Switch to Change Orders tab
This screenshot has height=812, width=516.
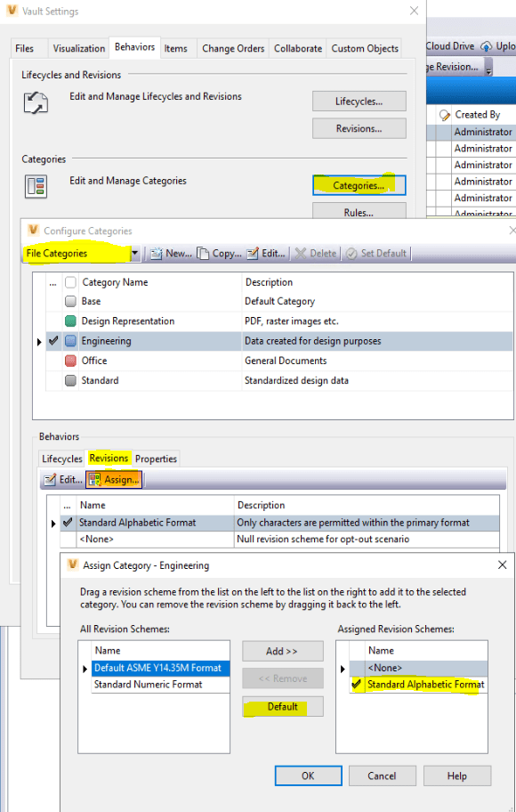233,49
